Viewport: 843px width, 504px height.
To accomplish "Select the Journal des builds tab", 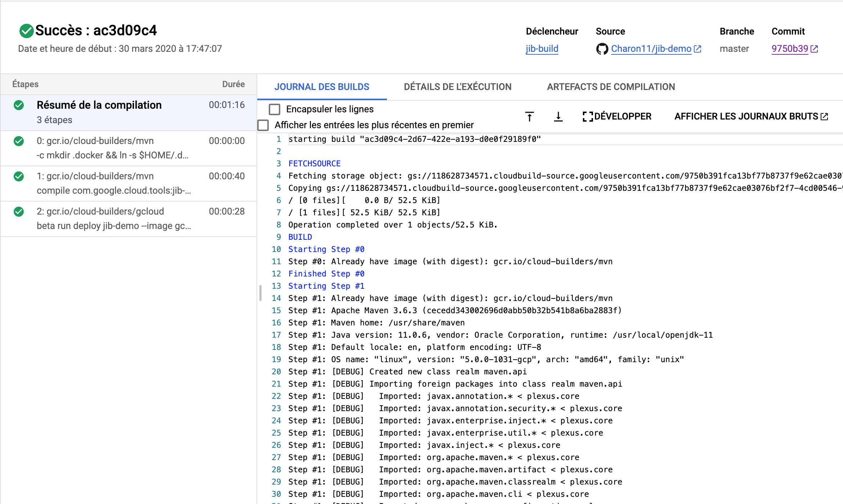I will (321, 87).
